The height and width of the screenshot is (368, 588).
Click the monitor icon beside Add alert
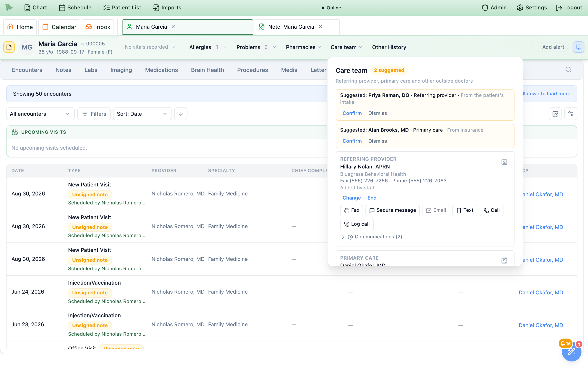coord(579,47)
